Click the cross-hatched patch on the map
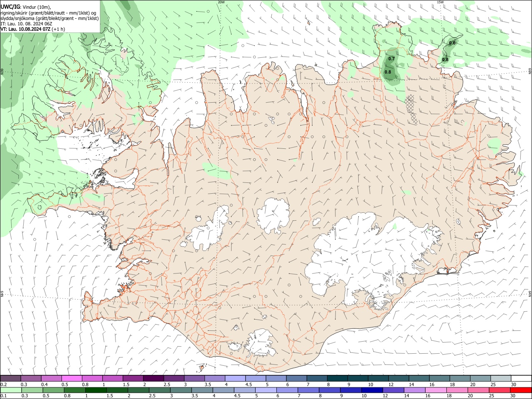 coord(411,109)
